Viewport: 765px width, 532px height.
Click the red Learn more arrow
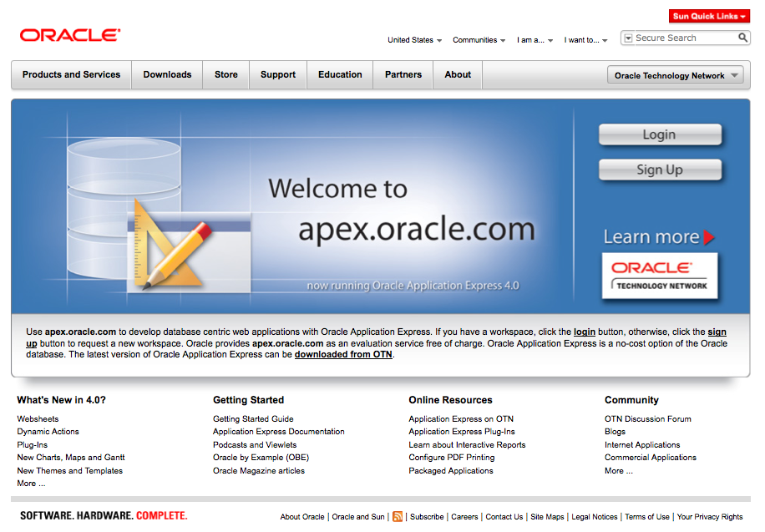(x=709, y=237)
